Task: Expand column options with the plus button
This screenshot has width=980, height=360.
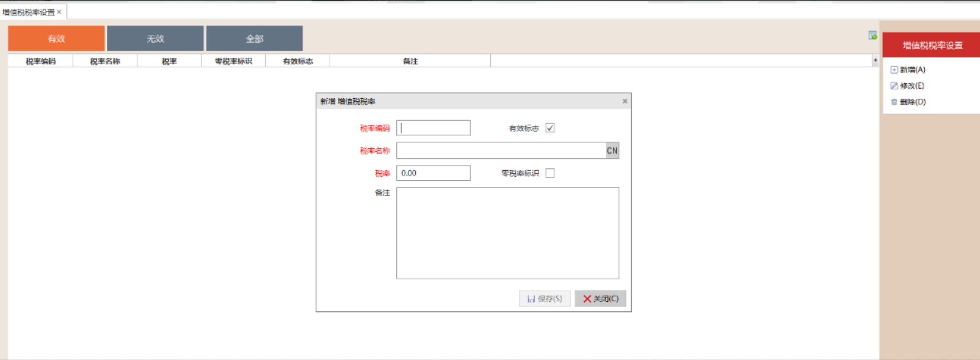Action: pyautogui.click(x=875, y=61)
